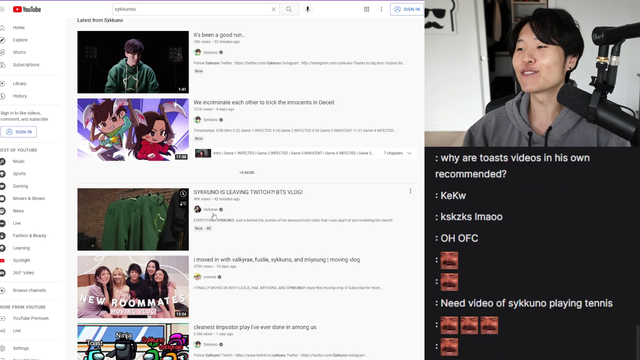This screenshot has width=640, height=360.
Task: Open the Deceit video thumbnail
Action: (x=133, y=129)
